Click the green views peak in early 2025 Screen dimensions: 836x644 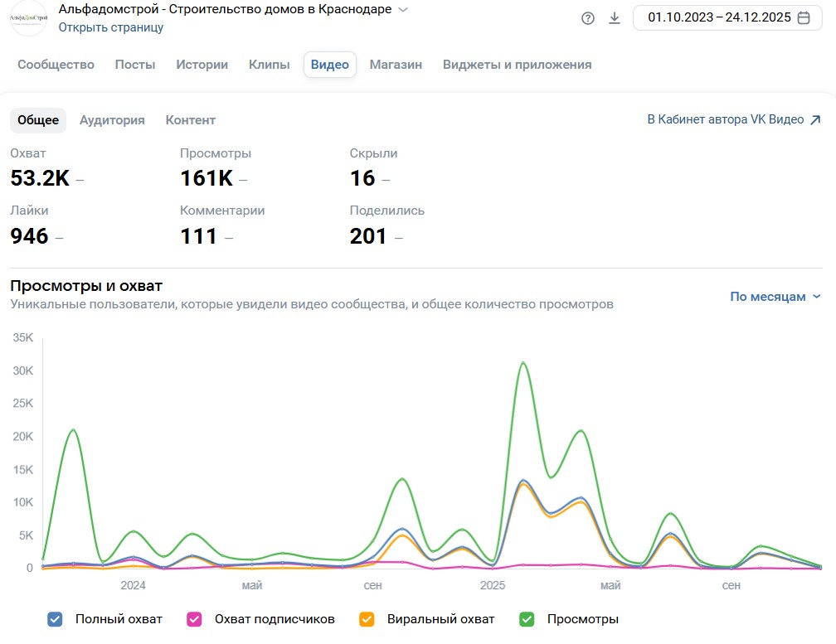pyautogui.click(x=522, y=362)
